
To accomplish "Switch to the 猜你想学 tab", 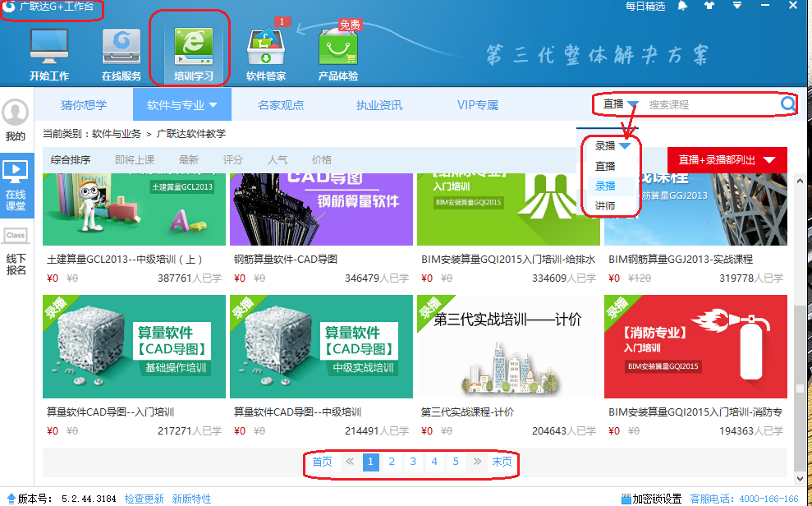I will [x=84, y=105].
